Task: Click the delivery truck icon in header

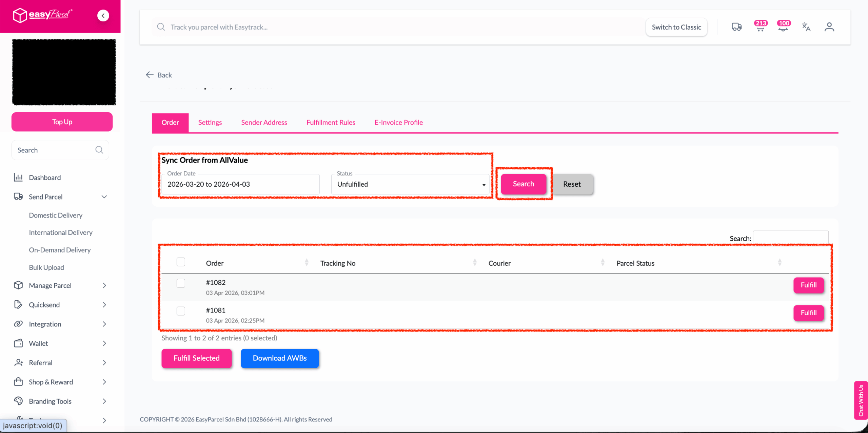Action: tap(736, 27)
